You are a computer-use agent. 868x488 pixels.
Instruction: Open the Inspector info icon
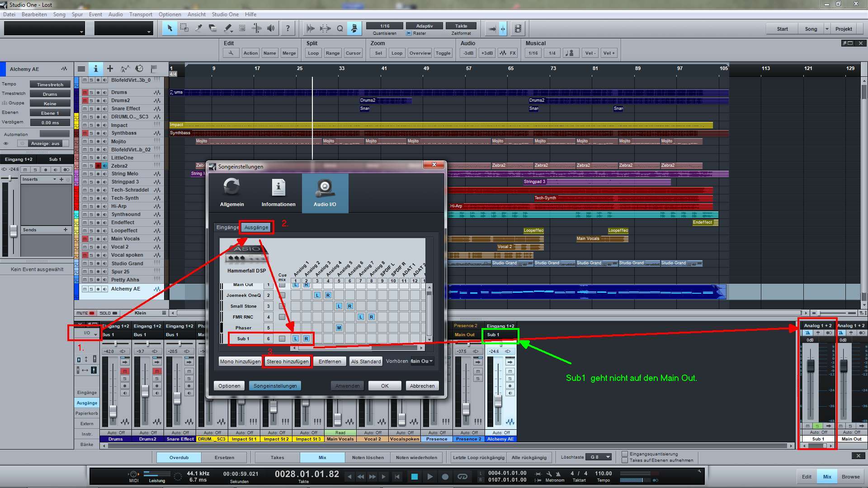coord(95,69)
